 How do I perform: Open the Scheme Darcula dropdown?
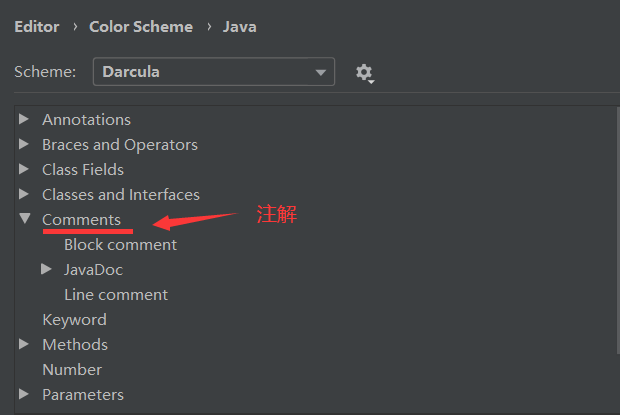point(214,72)
